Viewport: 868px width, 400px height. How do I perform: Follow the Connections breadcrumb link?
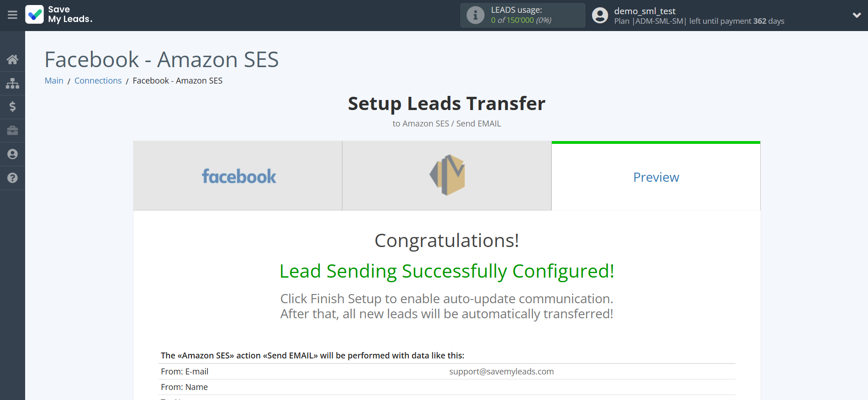98,81
